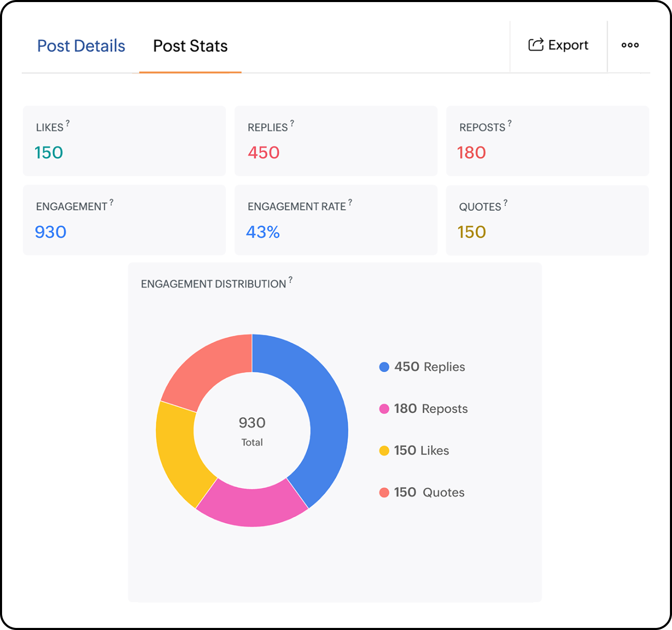
Task: Toggle the 150 Quotes legend item
Action: [x=422, y=492]
